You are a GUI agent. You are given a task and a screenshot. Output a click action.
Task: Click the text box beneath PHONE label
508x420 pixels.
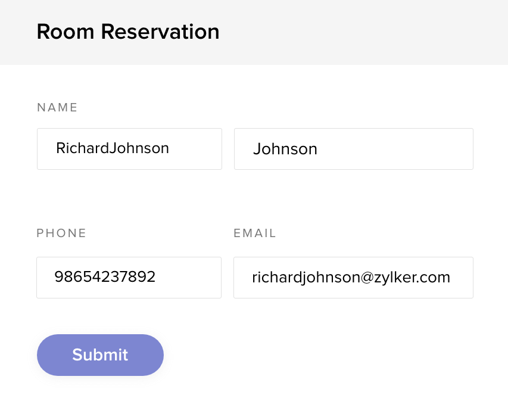pos(129,278)
